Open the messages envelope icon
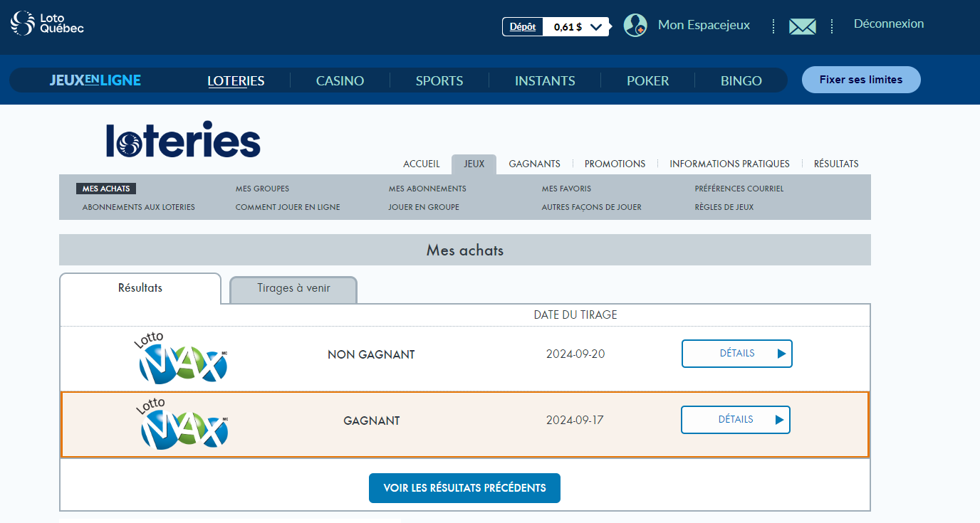Image resolution: width=980 pixels, height=523 pixels. pyautogui.click(x=803, y=26)
